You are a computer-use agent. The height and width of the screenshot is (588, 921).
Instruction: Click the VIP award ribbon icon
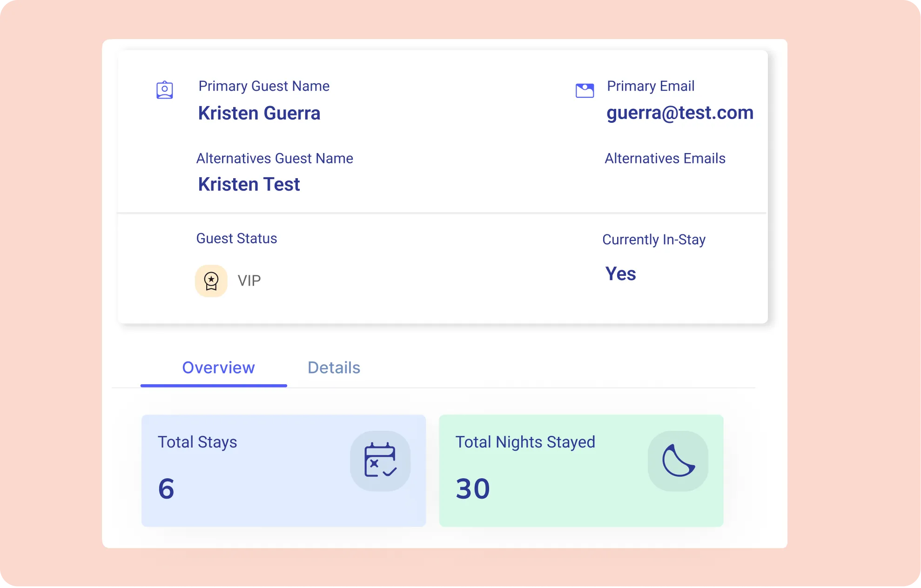211,281
